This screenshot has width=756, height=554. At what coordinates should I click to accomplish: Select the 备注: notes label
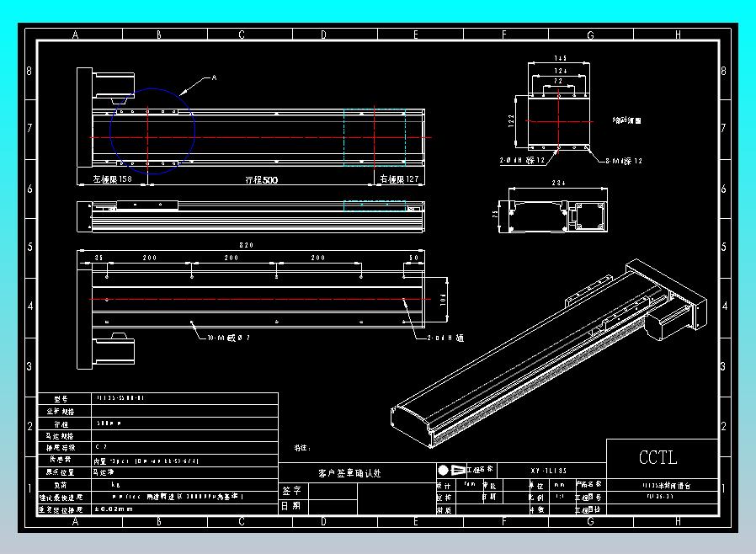(x=302, y=448)
